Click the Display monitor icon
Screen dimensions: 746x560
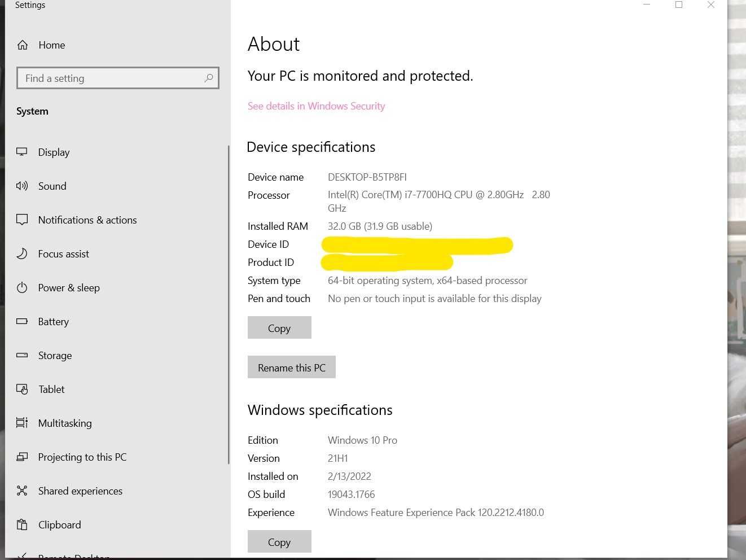tap(22, 152)
